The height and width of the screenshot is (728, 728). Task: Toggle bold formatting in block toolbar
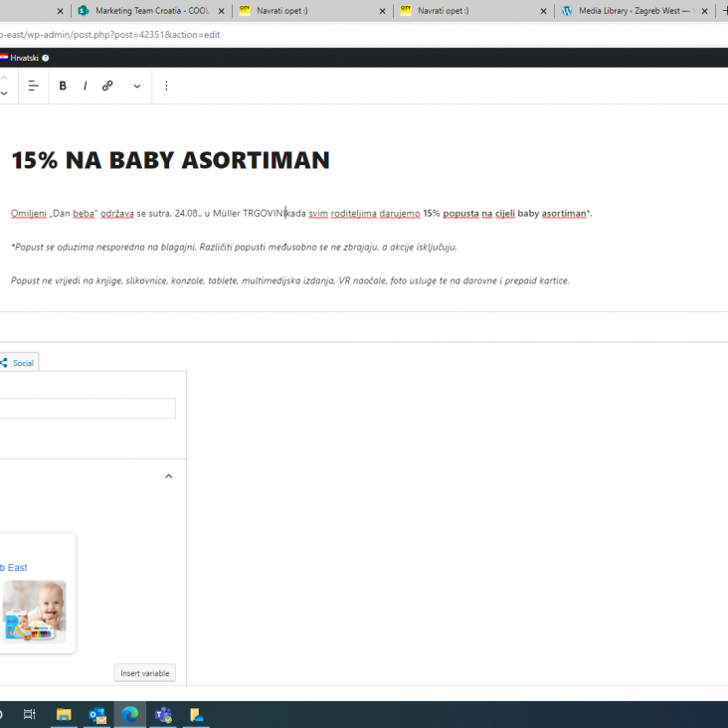(63, 86)
